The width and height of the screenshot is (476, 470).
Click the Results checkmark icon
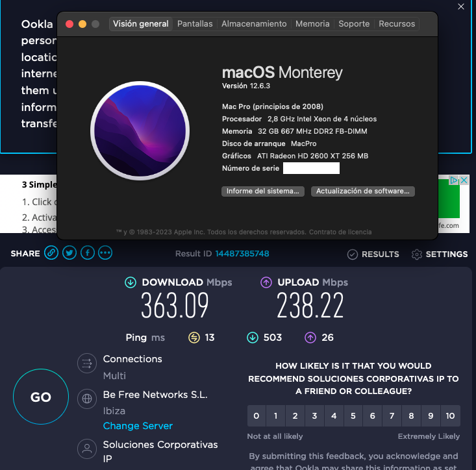pos(353,254)
